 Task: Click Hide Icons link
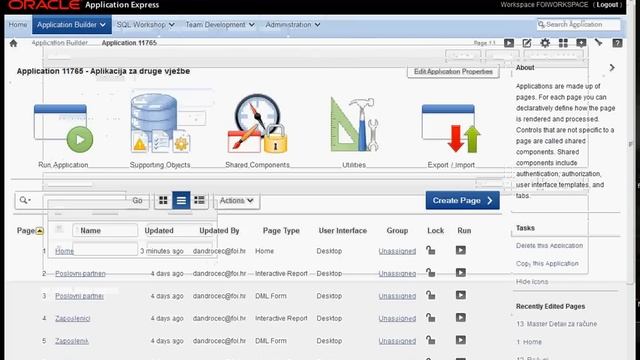click(x=532, y=282)
